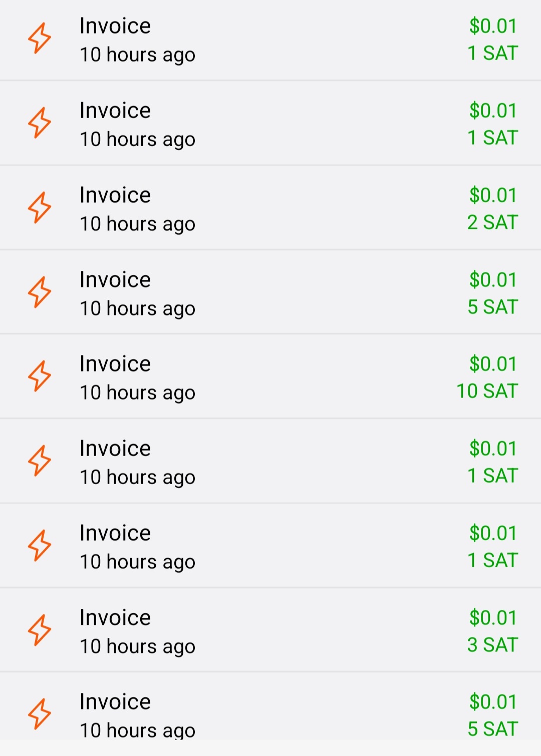Tap the lightning bolt beside the 10 SAT invoice

(x=39, y=376)
